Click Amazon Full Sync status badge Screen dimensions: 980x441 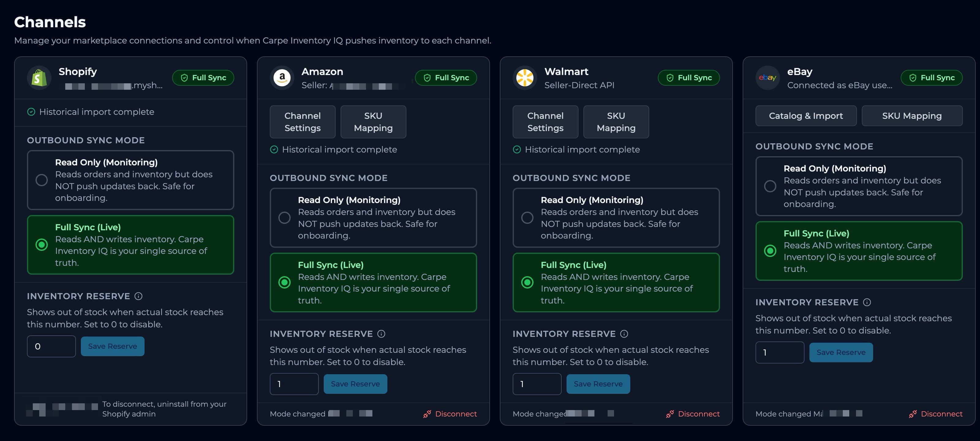point(446,77)
